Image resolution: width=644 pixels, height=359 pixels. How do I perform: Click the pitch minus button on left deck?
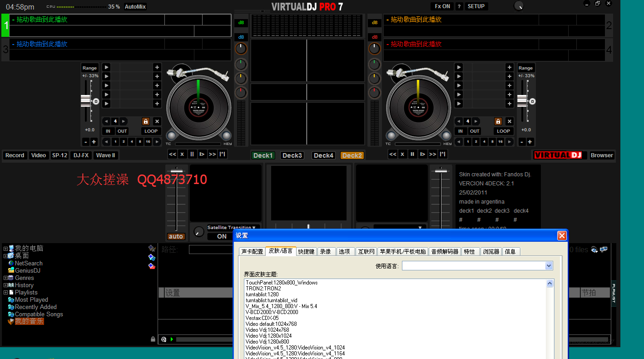click(x=85, y=142)
